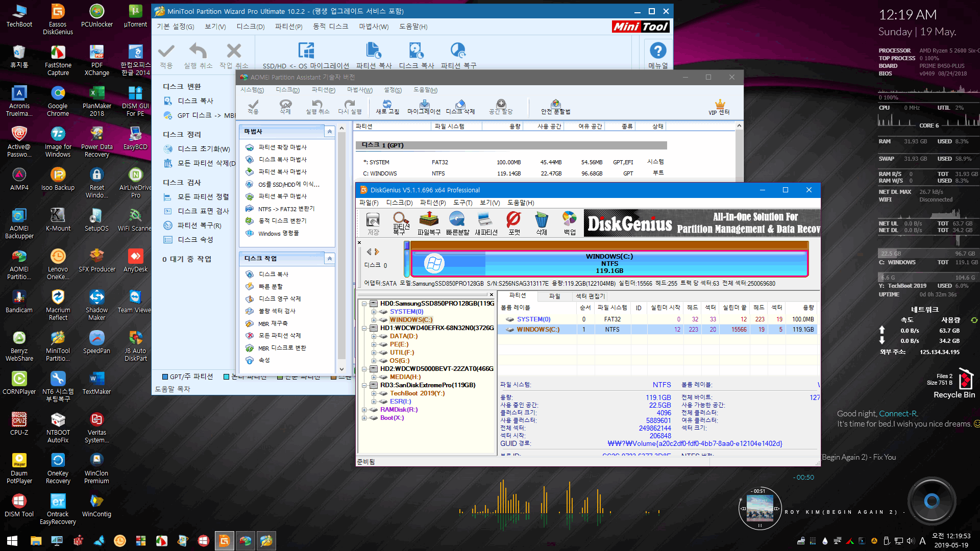Expand MEDIA(H:) node in DiskGenius tree

pyautogui.click(x=374, y=377)
